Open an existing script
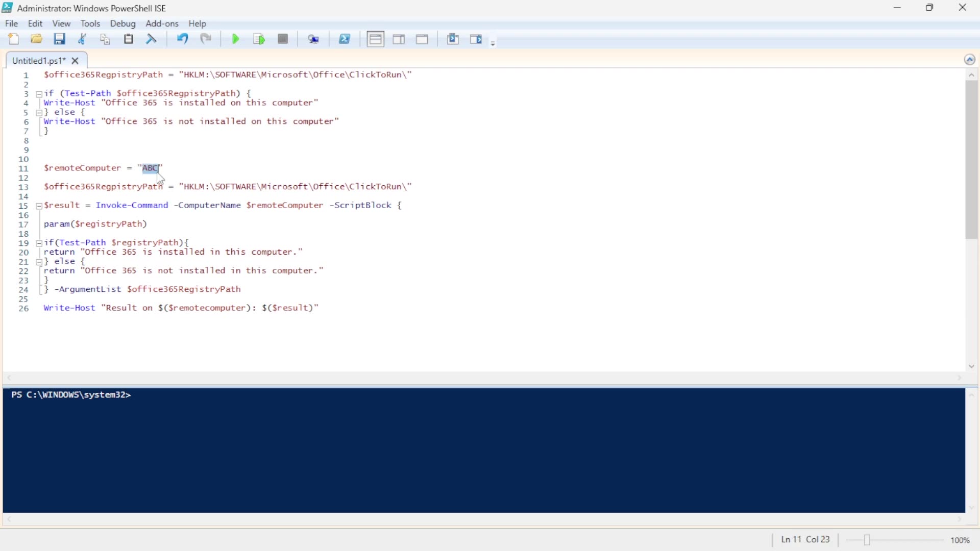The image size is (980, 551). (x=36, y=39)
